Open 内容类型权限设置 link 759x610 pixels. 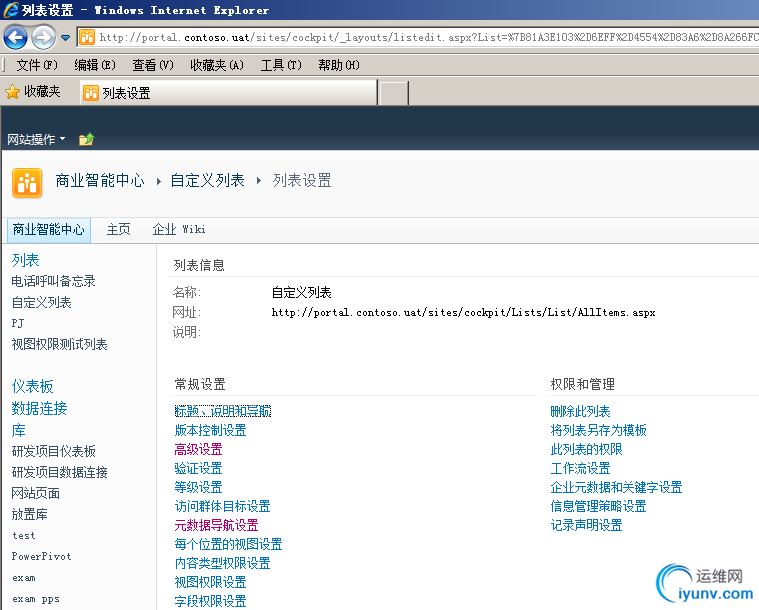[x=223, y=564]
